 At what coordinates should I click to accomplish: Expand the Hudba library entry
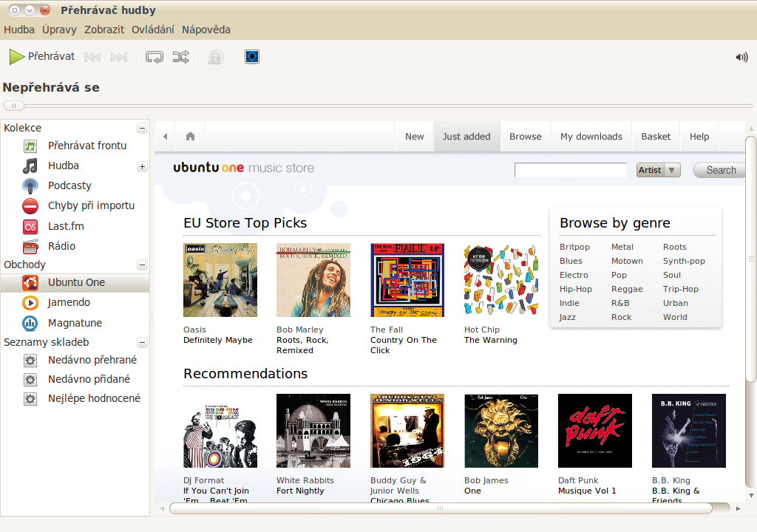tap(142, 166)
